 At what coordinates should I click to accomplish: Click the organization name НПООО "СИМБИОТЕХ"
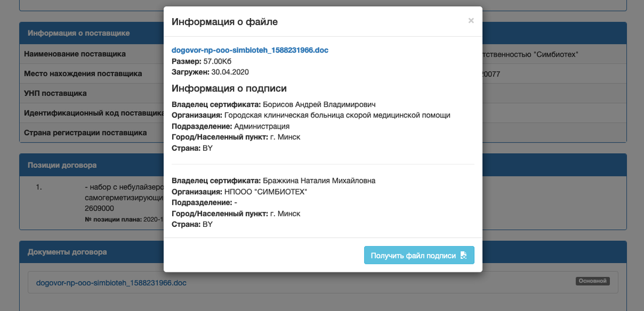click(x=266, y=192)
